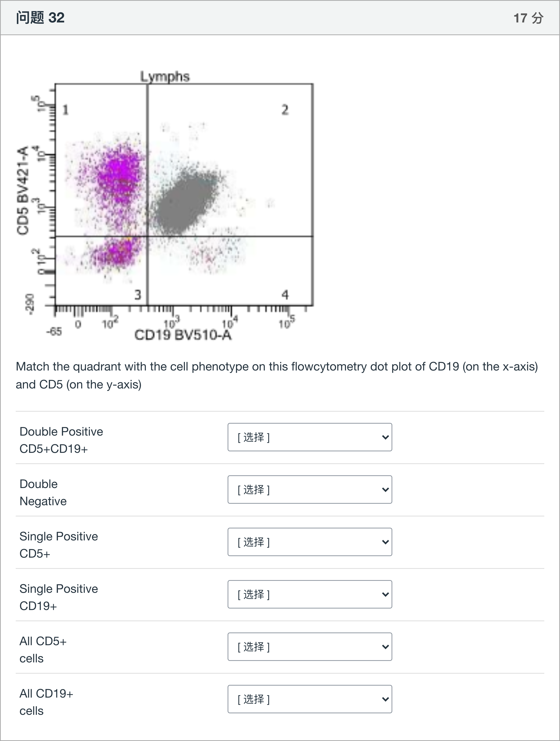
Task: Open the All CD19+ cells dropdown
Action: (310, 699)
